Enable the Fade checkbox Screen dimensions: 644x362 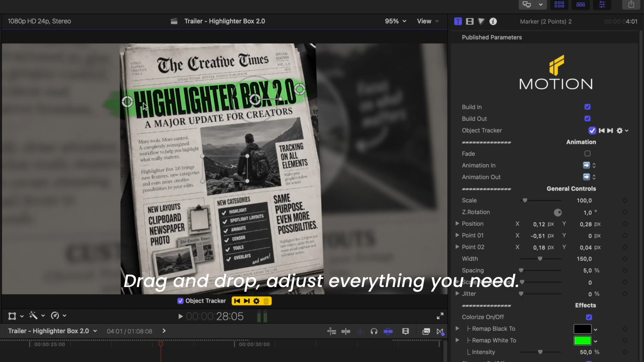point(587,154)
